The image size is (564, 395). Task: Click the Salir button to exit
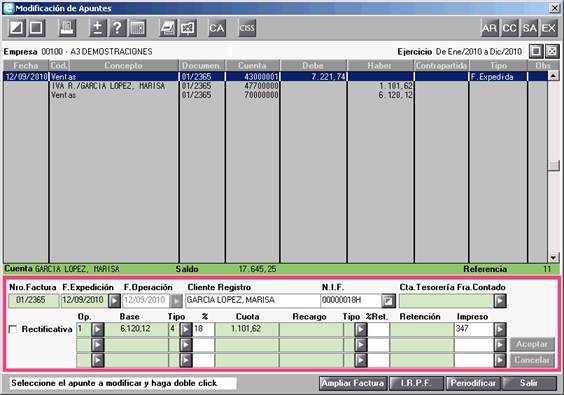click(x=529, y=383)
